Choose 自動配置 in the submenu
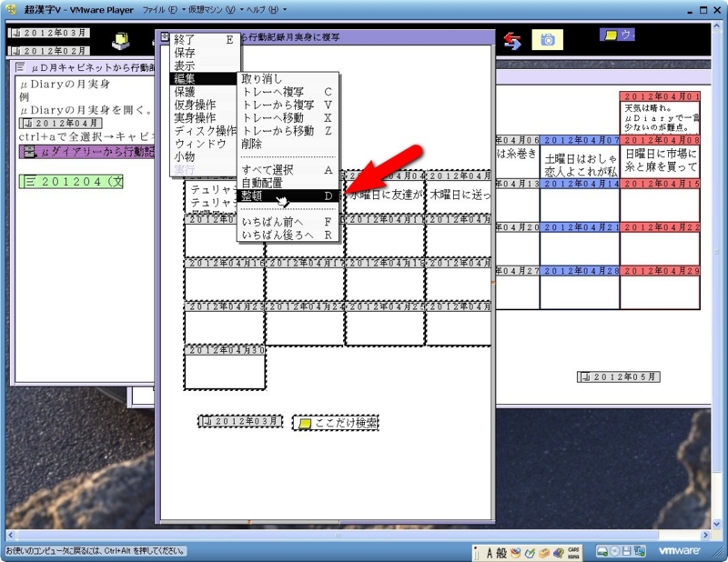Screen dimensions: 728x562 (x=288, y=183)
